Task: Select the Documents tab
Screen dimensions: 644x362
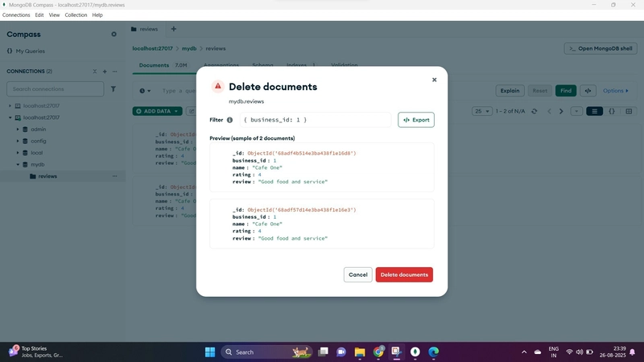Action: click(x=154, y=65)
